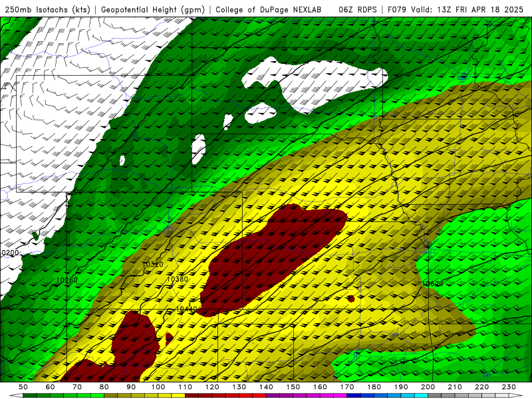Image resolution: width=532 pixels, height=399 pixels.
Task: Select the dark blue swatch just after 170
Action: pyautogui.click(x=354, y=396)
